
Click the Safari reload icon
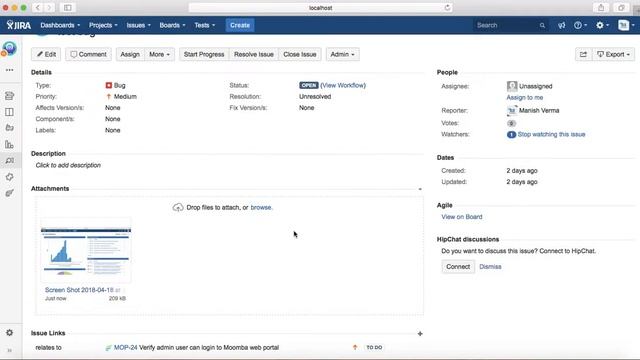[447, 8]
